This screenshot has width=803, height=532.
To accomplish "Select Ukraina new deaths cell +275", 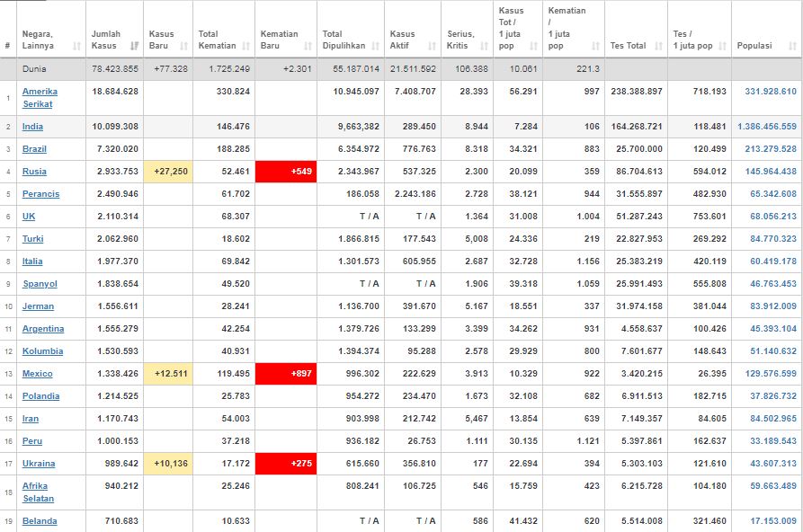I will pyautogui.click(x=286, y=464).
